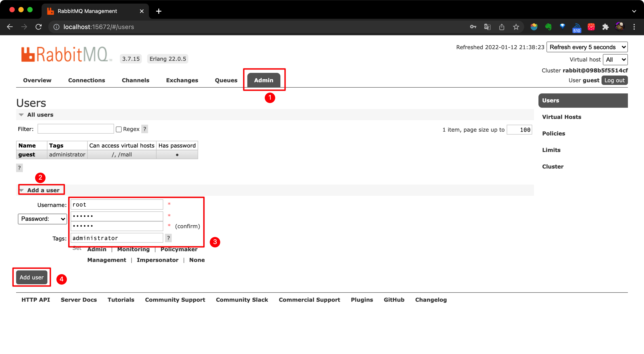Close the RabbitMQ Management tab
The width and height of the screenshot is (644, 354).
(x=142, y=11)
